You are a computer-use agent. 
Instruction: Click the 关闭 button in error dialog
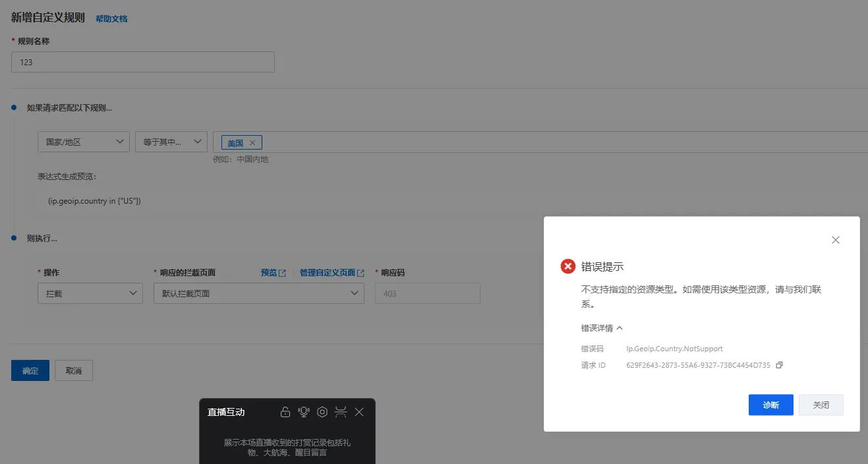821,405
